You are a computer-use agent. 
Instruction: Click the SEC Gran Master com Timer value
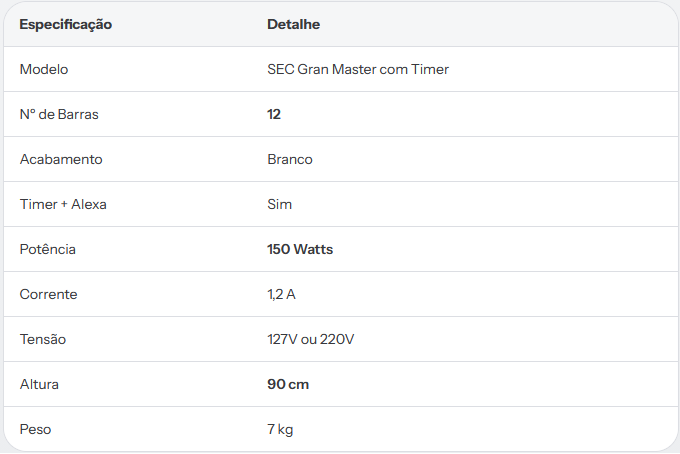(x=358, y=69)
